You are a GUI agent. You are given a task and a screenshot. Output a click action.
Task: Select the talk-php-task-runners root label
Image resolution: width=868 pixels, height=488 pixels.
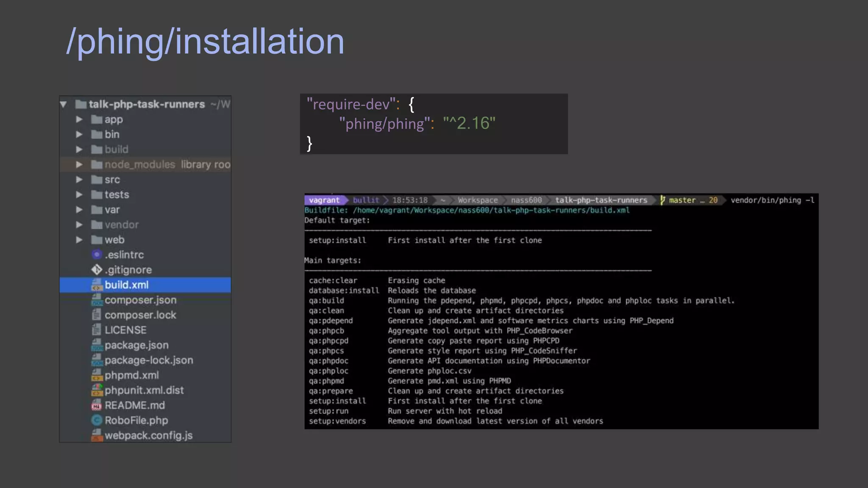point(147,104)
